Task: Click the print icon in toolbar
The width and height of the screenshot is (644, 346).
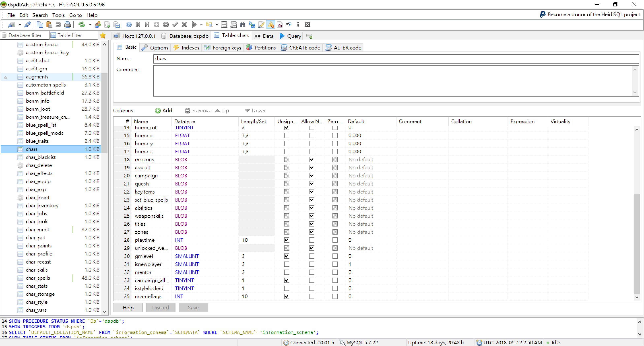Action: point(67,25)
